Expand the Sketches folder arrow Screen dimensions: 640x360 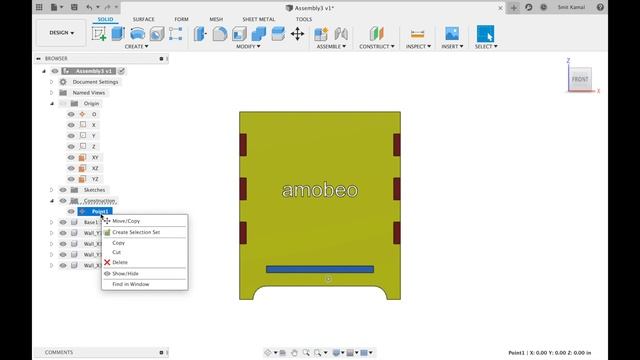(x=51, y=190)
